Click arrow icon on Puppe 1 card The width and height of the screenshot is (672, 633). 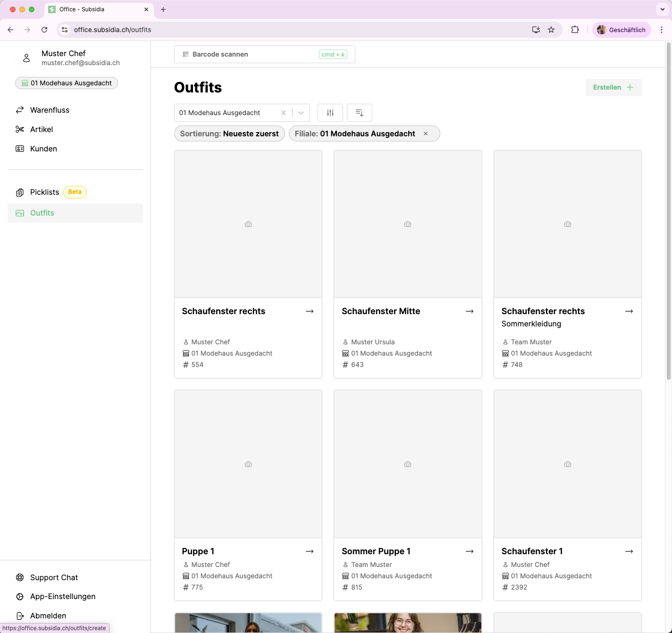pos(310,551)
